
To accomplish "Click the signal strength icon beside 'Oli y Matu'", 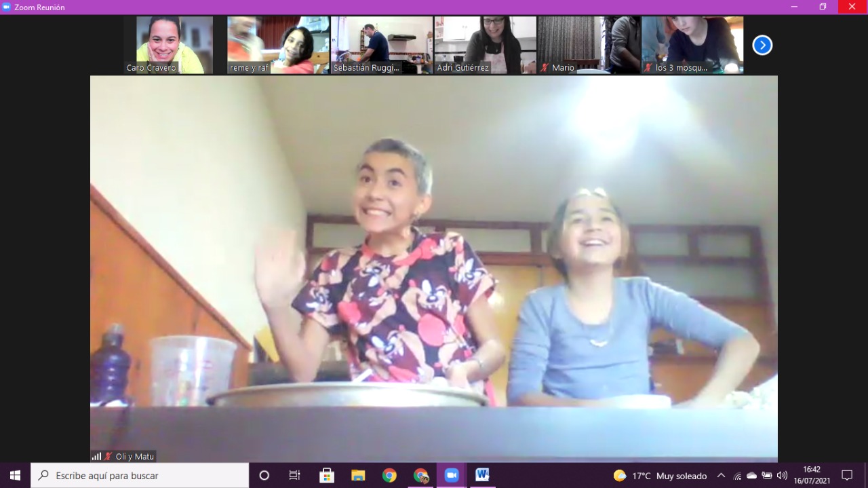I will click(x=96, y=457).
